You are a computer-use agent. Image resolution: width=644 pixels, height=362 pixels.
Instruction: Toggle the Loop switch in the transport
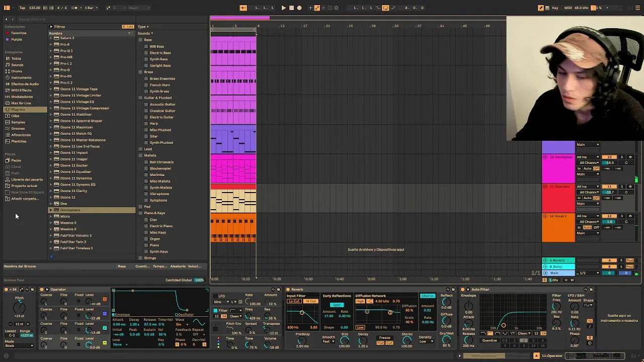pyautogui.click(x=385, y=8)
